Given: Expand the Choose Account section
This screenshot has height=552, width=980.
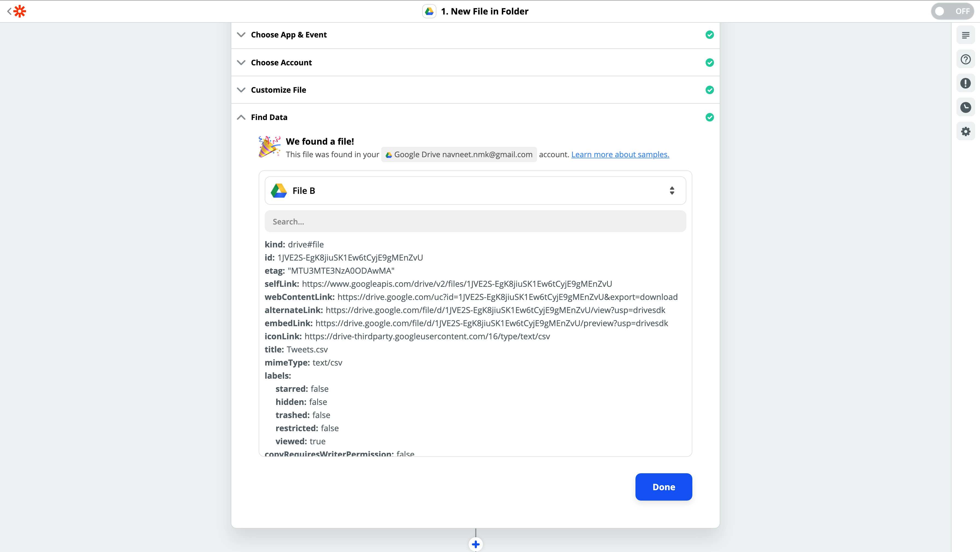Looking at the screenshot, I should pyautogui.click(x=475, y=62).
